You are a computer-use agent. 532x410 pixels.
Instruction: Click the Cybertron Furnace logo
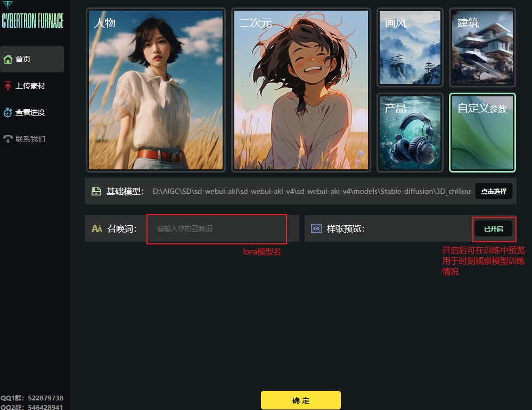click(x=32, y=17)
